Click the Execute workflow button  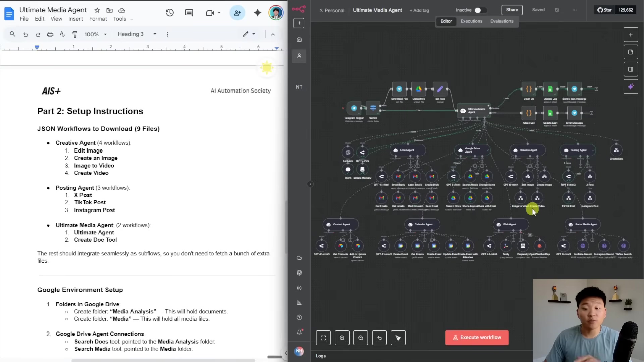(477, 338)
